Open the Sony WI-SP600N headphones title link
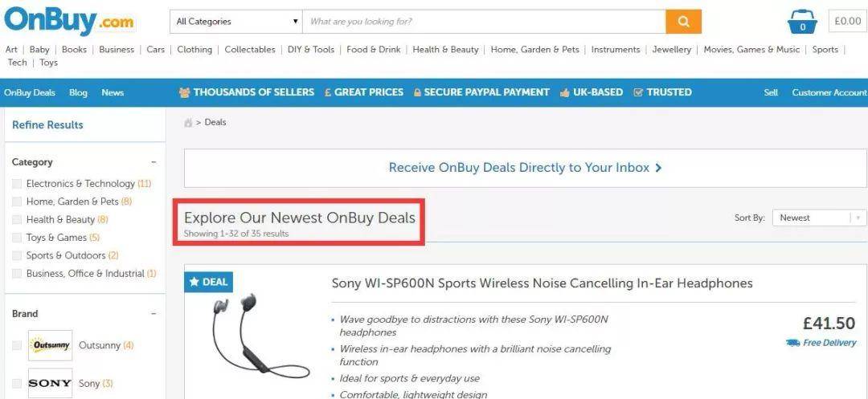Image resolution: width=868 pixels, height=399 pixels. (542, 283)
